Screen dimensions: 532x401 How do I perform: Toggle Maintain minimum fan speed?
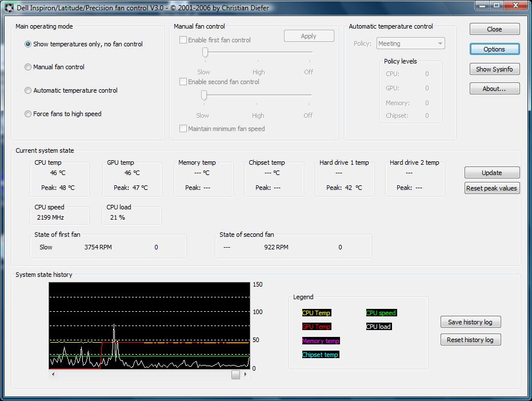click(x=183, y=129)
